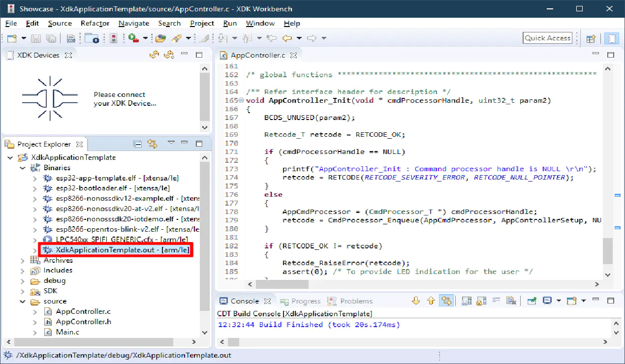Click the Clear Console icon

point(511,301)
